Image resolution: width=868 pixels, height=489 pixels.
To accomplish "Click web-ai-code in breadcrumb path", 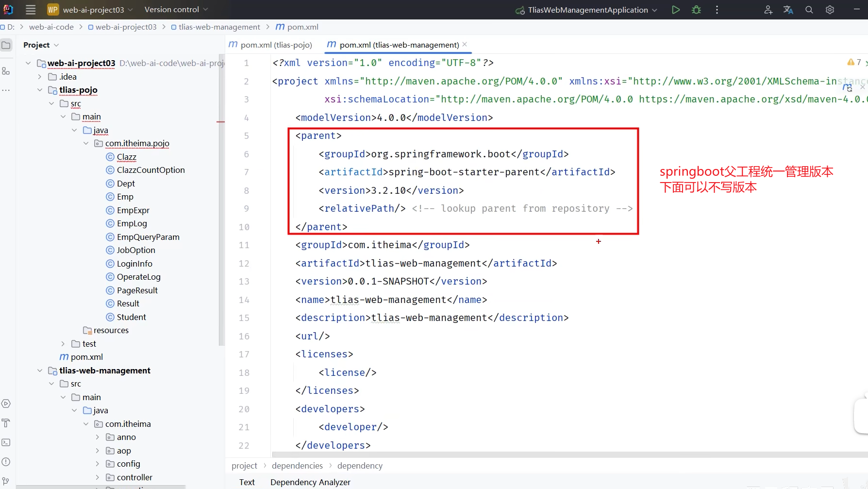I will pos(51,27).
